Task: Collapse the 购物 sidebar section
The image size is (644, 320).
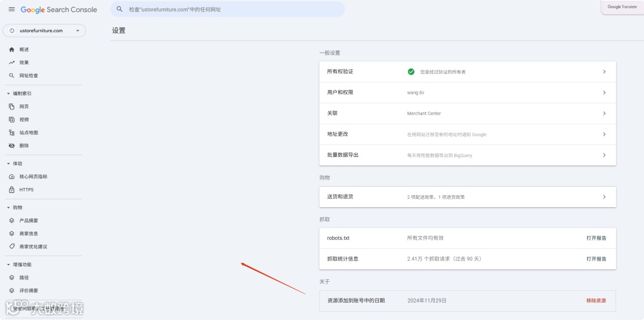Action: pyautogui.click(x=8, y=207)
